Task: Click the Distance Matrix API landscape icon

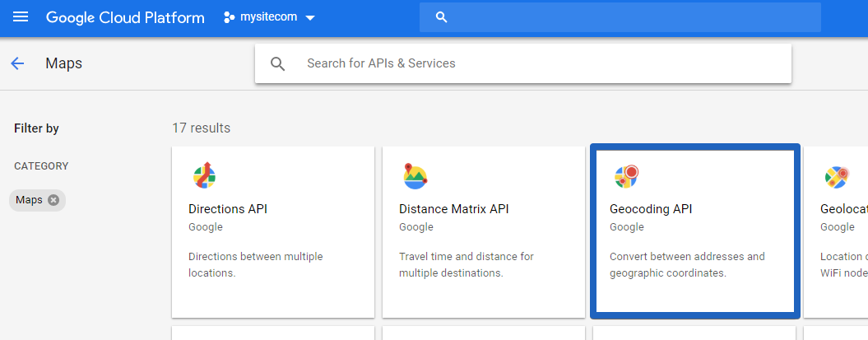Action: tap(415, 175)
